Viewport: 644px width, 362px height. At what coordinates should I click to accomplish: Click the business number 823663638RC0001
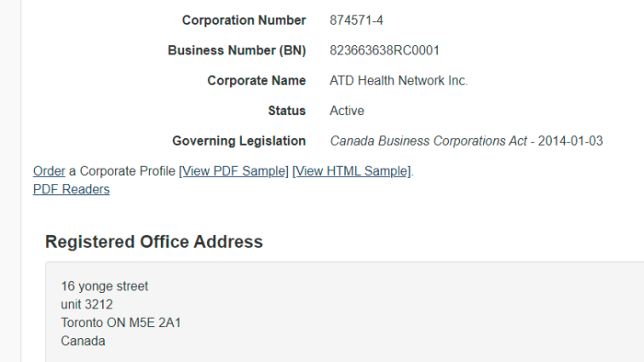[x=385, y=51]
